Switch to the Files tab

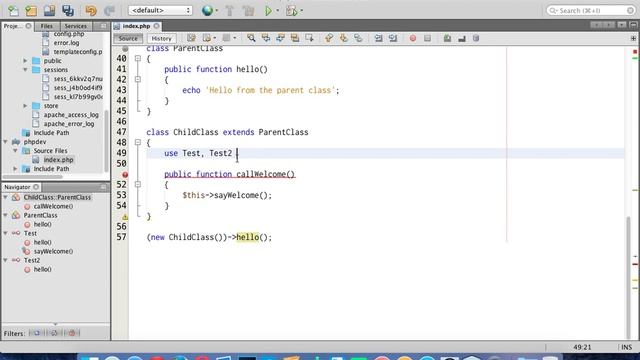[x=47, y=26]
